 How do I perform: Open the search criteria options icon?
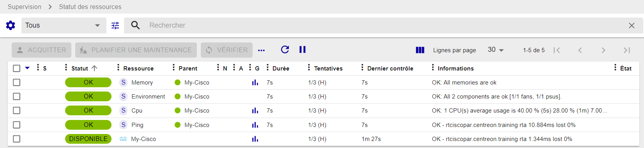[x=115, y=25]
